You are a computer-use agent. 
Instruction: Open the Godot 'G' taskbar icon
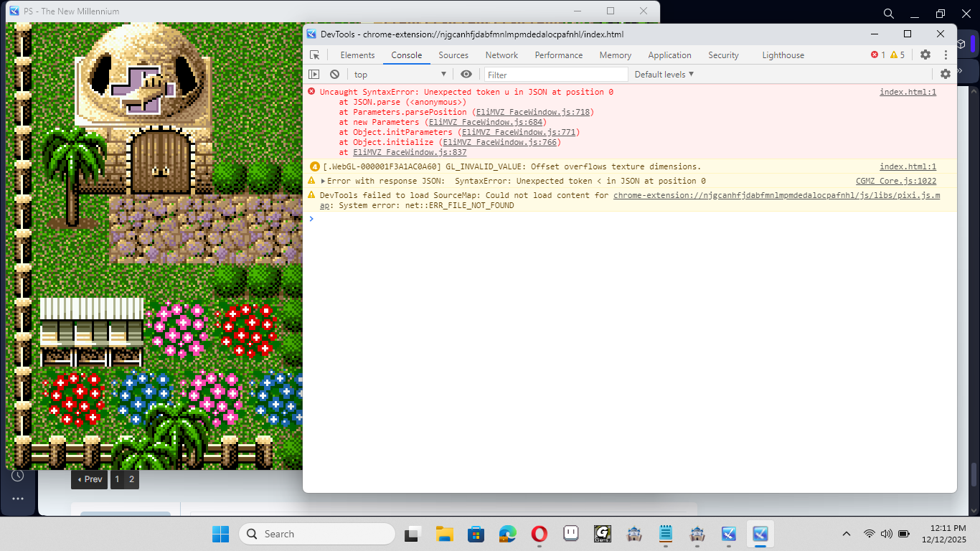[603, 534]
